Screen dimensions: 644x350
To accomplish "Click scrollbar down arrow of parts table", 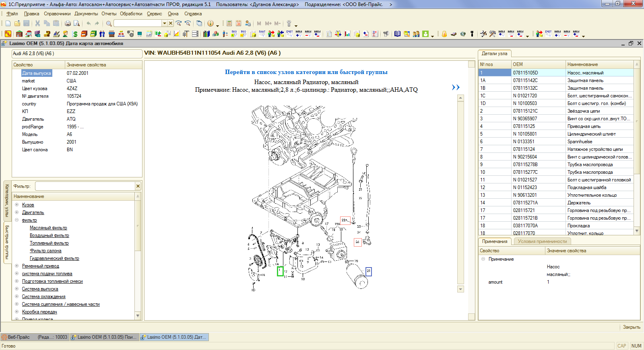I will click(x=637, y=231).
